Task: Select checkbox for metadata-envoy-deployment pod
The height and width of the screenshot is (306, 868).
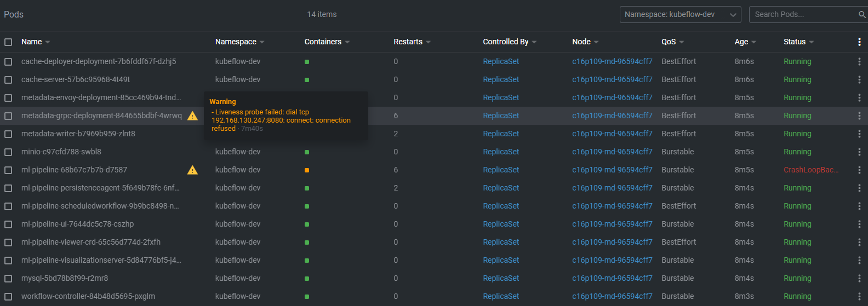Action: tap(8, 98)
